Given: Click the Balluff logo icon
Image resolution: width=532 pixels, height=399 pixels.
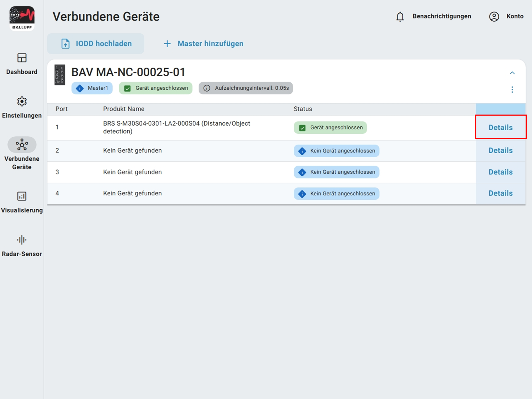Looking at the screenshot, I should [x=22, y=18].
